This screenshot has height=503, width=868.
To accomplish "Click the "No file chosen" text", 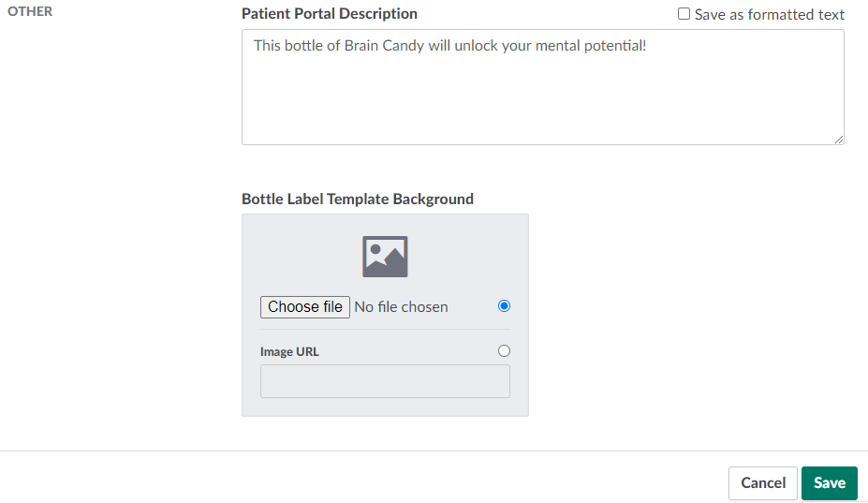I will point(401,307).
